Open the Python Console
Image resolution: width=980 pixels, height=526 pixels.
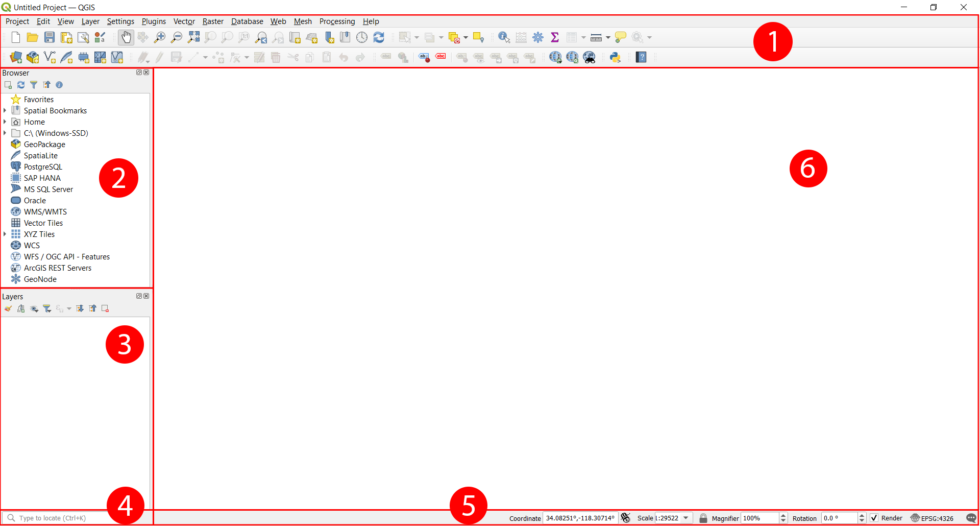point(616,57)
